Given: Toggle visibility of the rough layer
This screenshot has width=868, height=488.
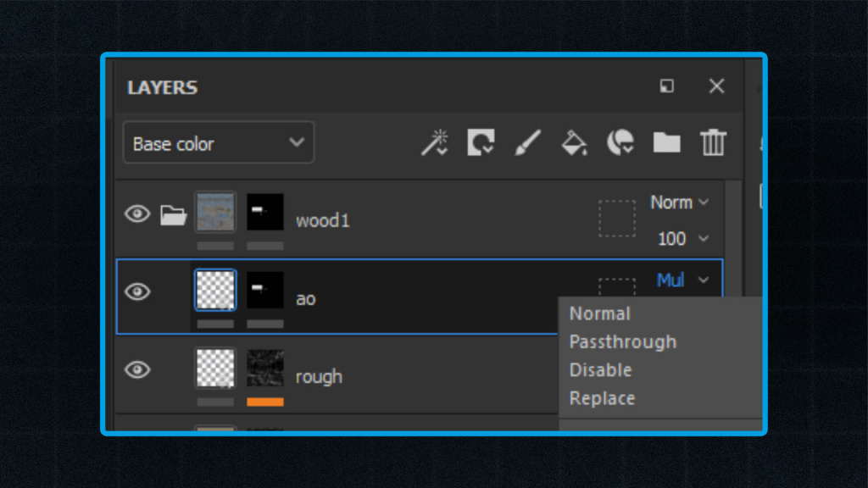Looking at the screenshot, I should [x=137, y=369].
